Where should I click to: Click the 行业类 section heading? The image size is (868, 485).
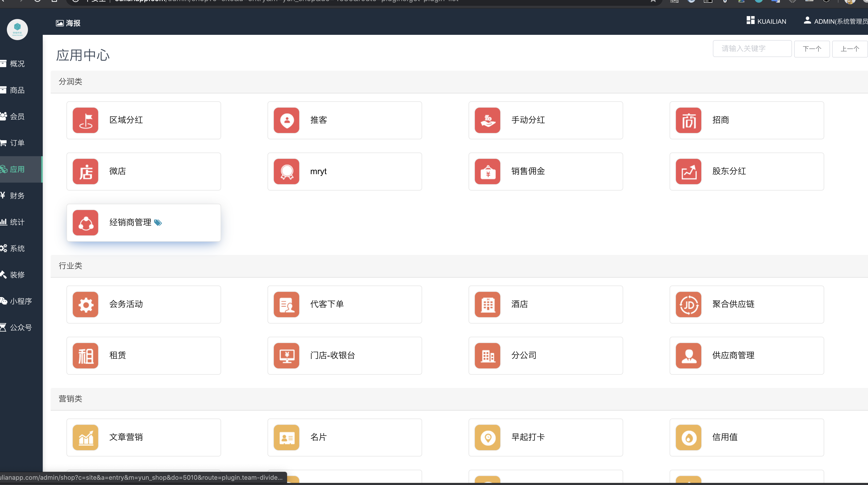pyautogui.click(x=70, y=265)
